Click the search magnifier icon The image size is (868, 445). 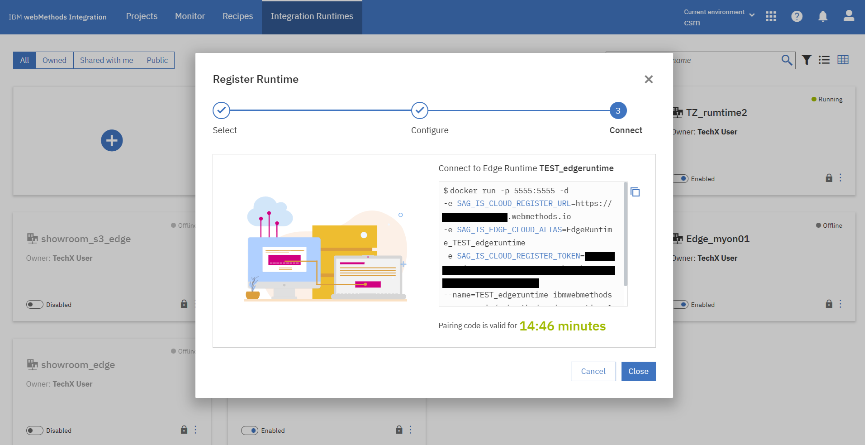[x=787, y=60]
